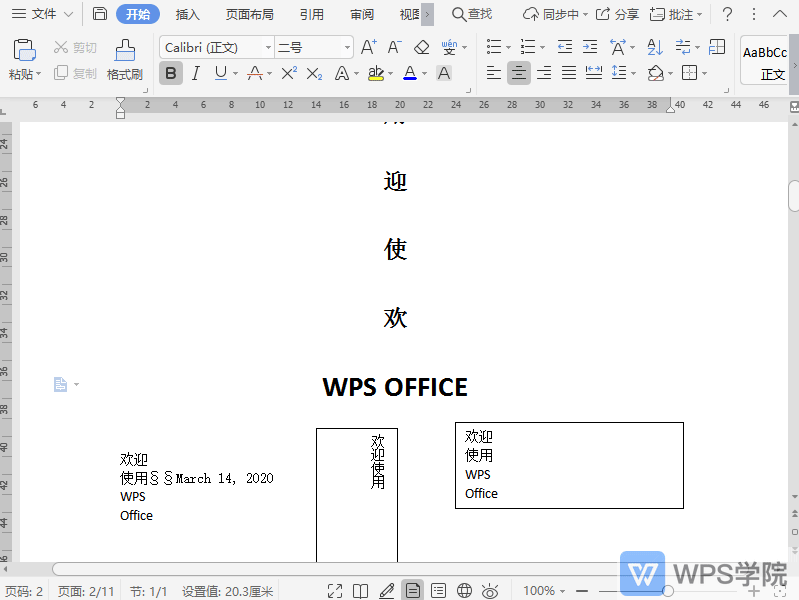This screenshot has width=799, height=600.
Task: Apply justified alignment
Action: point(569,73)
